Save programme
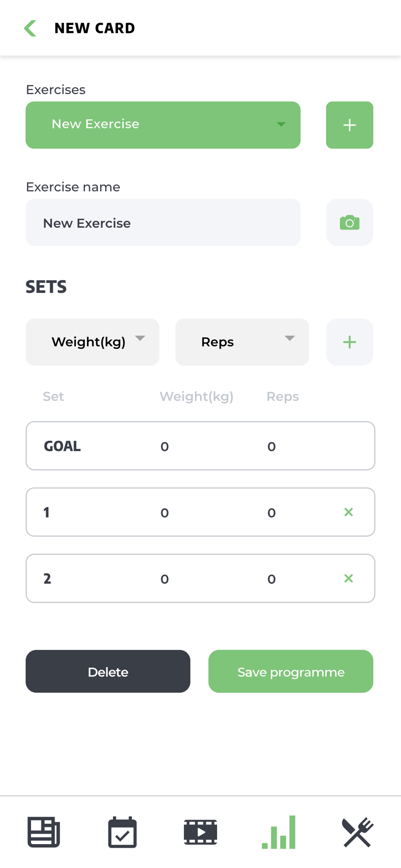The width and height of the screenshot is (401, 868). point(291,671)
